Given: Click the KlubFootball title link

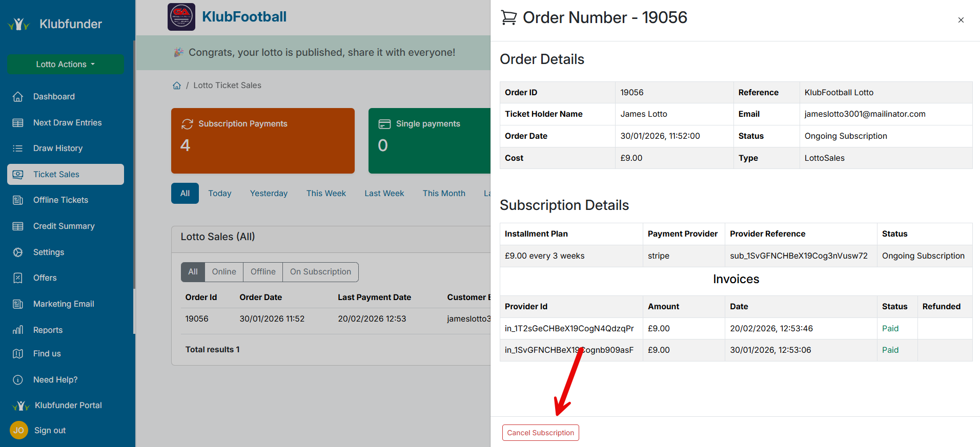Looking at the screenshot, I should point(244,17).
